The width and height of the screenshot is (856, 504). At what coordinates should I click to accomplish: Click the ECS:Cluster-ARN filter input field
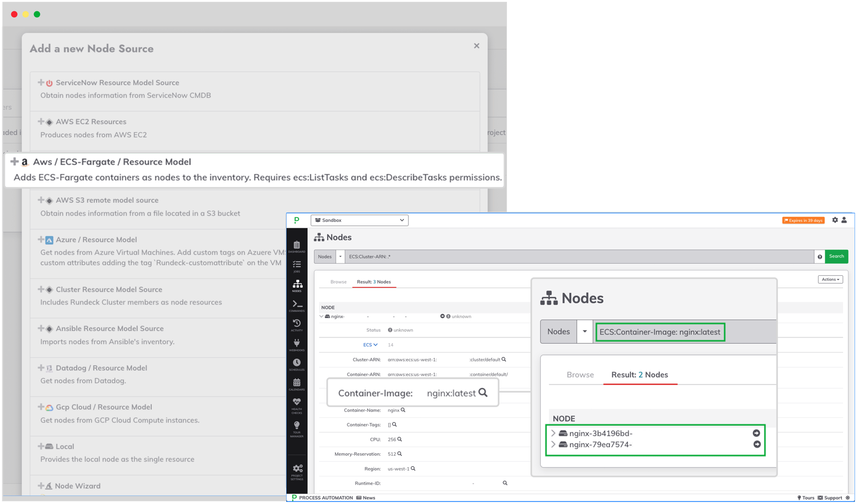[579, 257]
